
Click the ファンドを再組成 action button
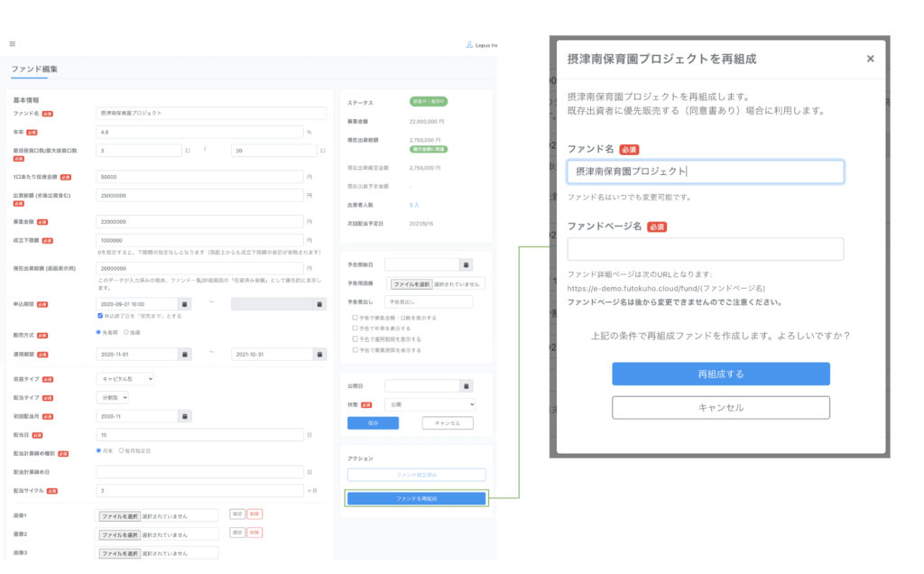[x=416, y=498]
